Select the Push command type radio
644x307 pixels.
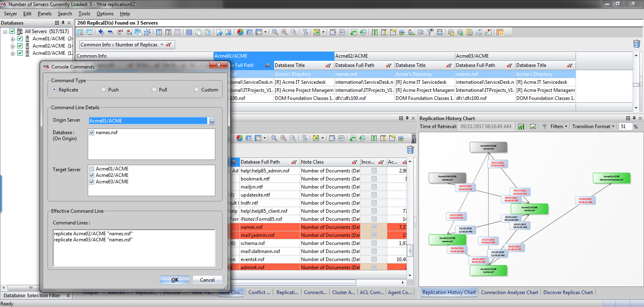pyautogui.click(x=104, y=89)
